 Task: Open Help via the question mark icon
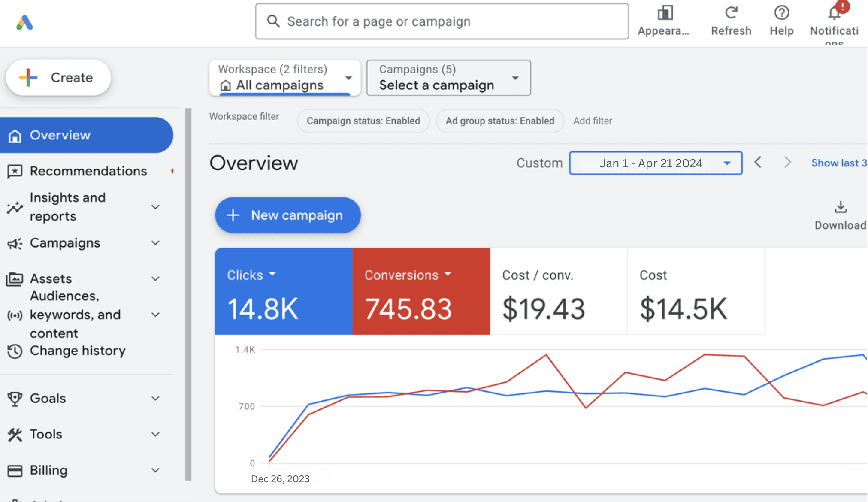coord(781,13)
